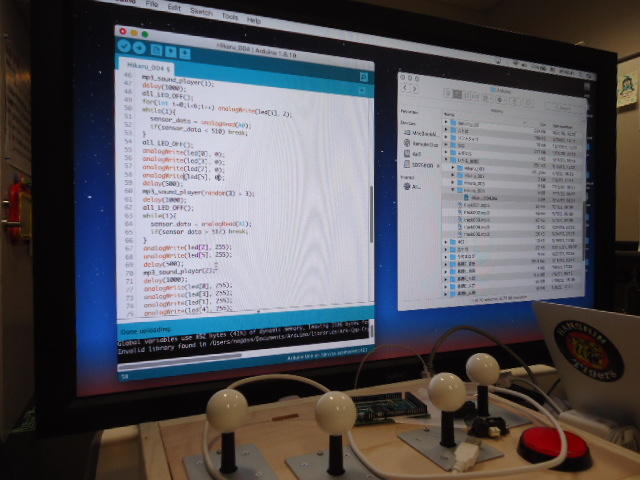Switch Finder to column view
640x480 pixels.
point(467,96)
